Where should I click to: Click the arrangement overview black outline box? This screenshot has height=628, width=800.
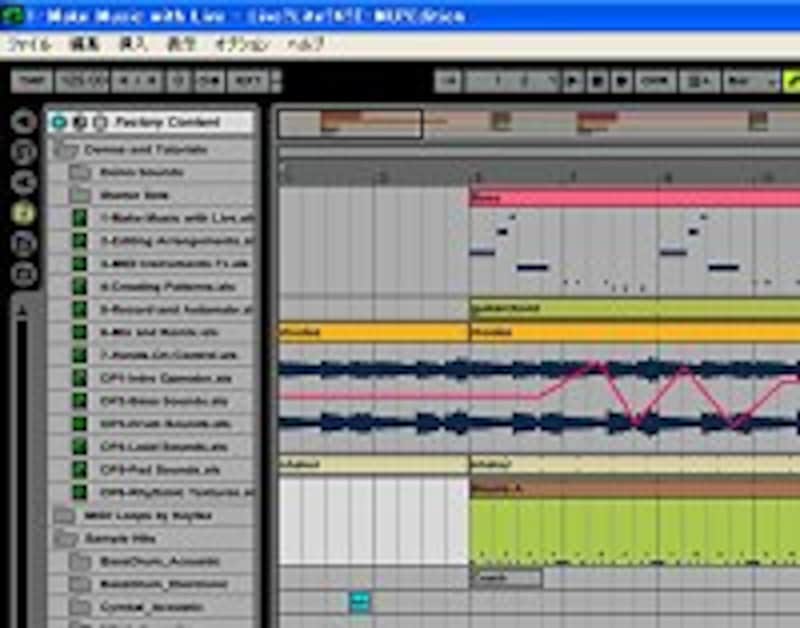(x=350, y=124)
